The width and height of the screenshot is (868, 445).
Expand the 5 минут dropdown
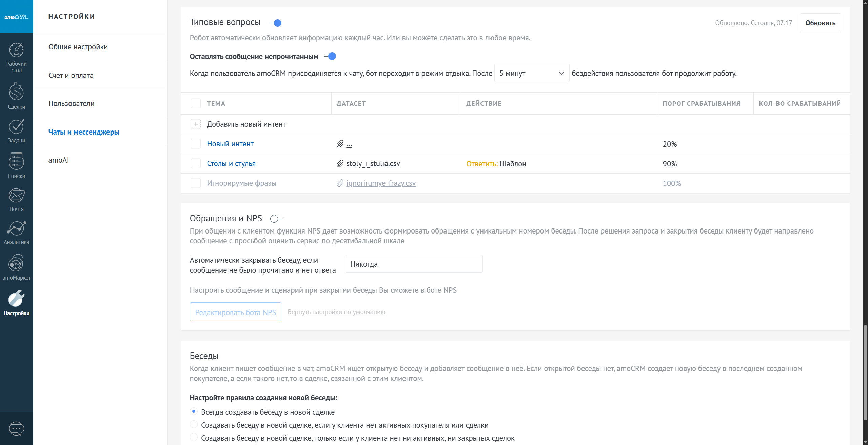click(x=531, y=73)
